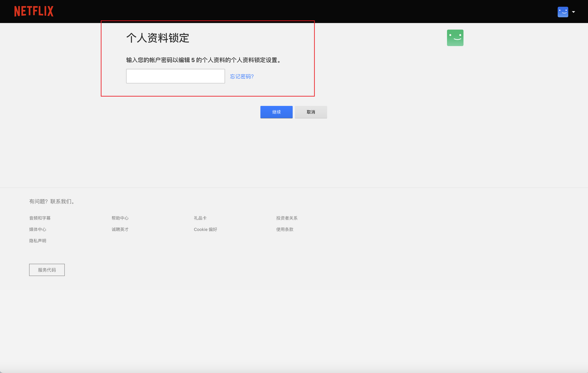This screenshot has height=373, width=588.
Task: Click the Netflix logo
Action: point(34,11)
